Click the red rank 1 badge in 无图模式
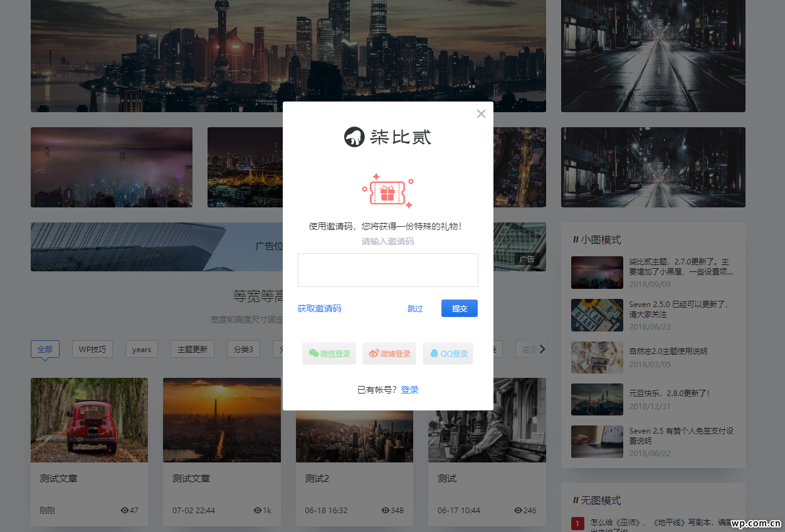 [578, 523]
